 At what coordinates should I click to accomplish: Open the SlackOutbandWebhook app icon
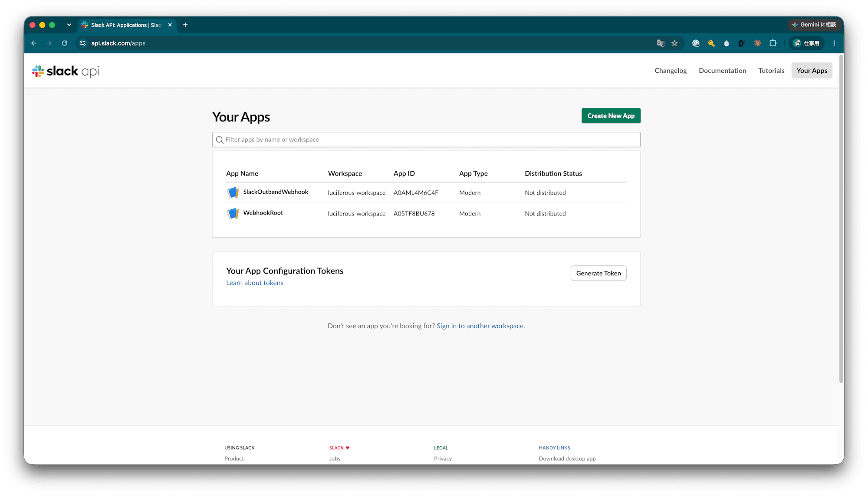pyautogui.click(x=233, y=193)
